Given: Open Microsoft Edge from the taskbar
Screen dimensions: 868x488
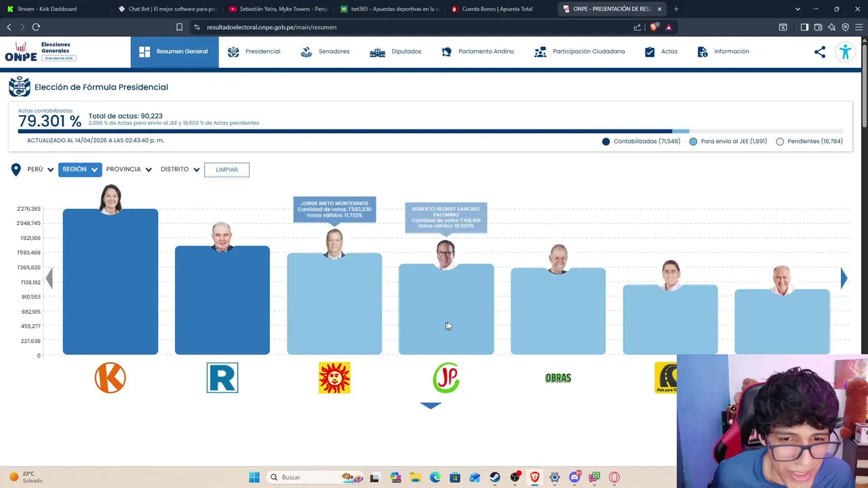Looking at the screenshot, I should coord(435,477).
